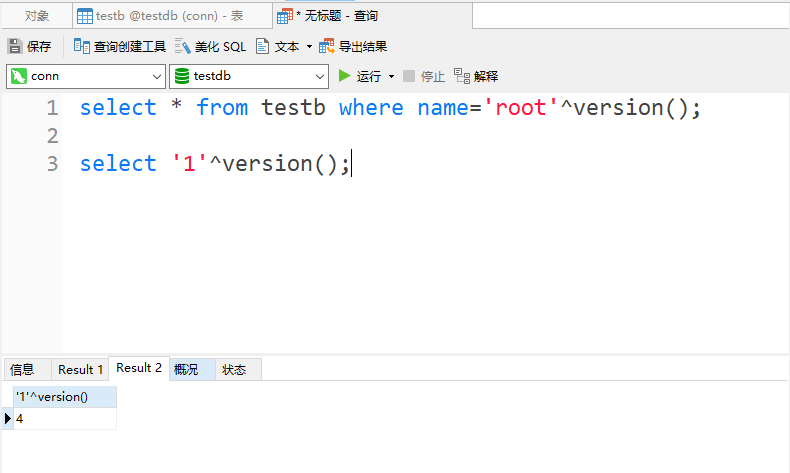Click the Beautify SQL icon

click(x=183, y=46)
